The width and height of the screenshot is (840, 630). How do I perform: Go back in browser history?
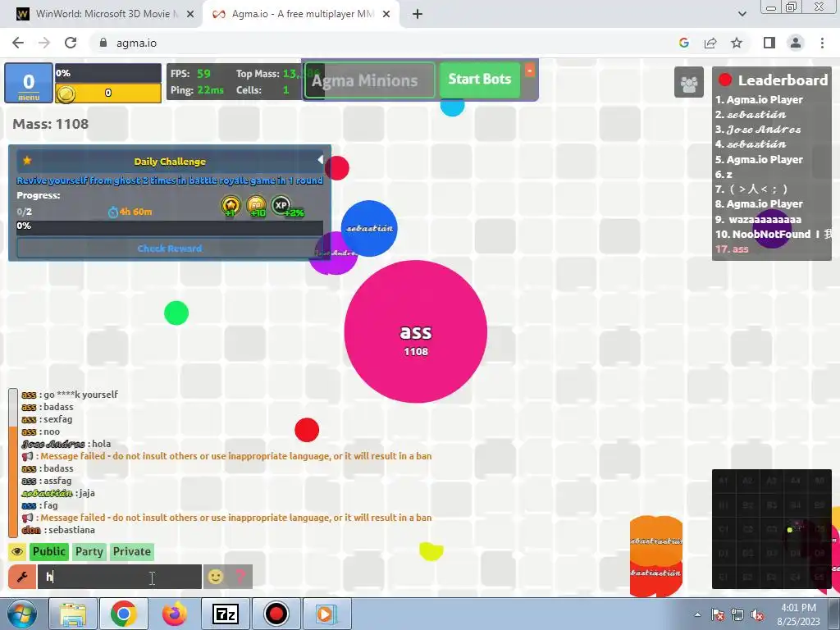pyautogui.click(x=18, y=43)
